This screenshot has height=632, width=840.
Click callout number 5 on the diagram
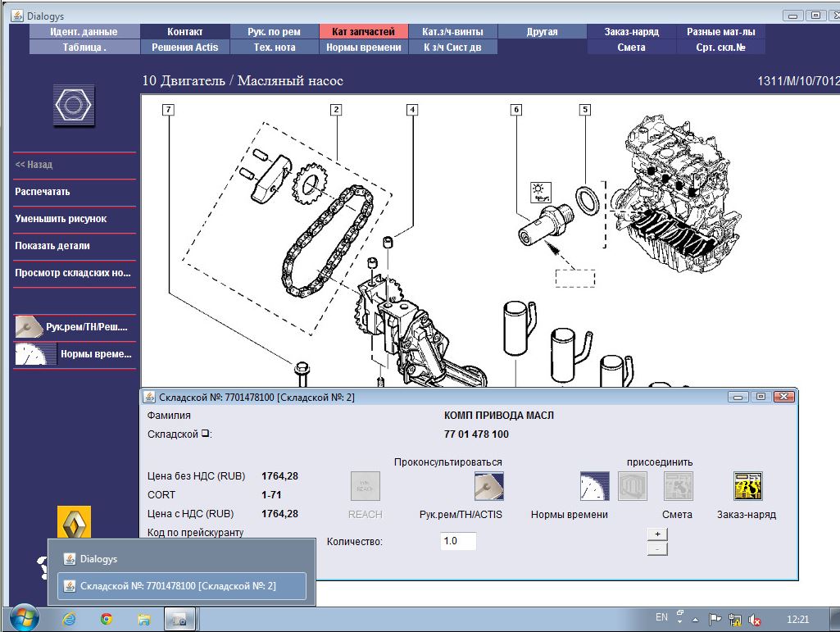[585, 110]
